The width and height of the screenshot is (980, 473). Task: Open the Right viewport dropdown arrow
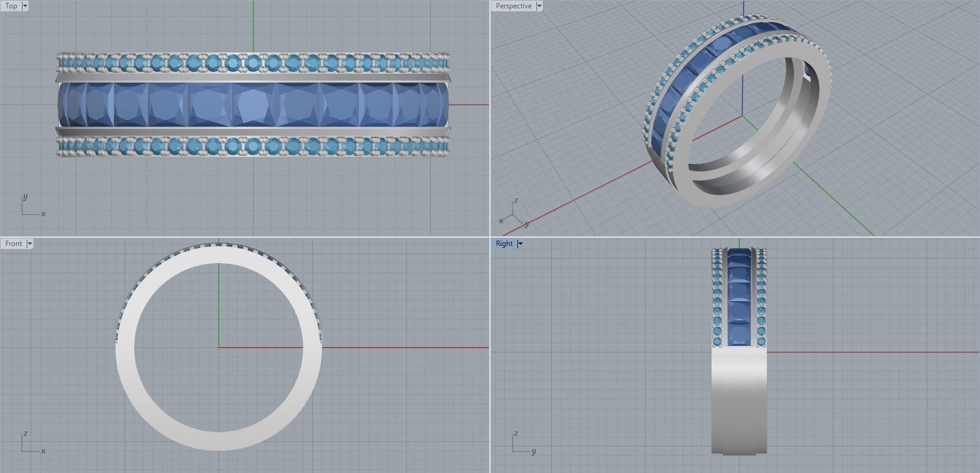tap(520, 244)
